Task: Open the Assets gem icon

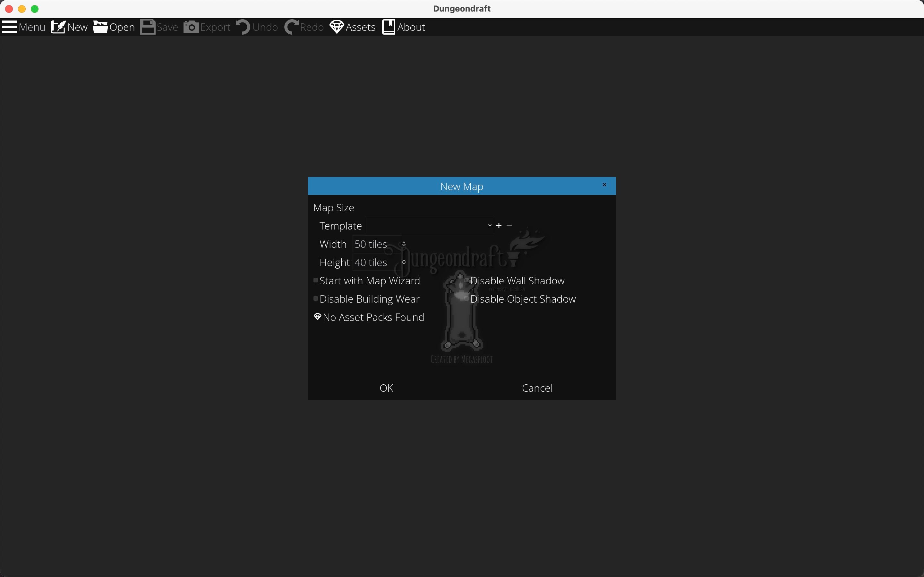Action: tap(337, 27)
